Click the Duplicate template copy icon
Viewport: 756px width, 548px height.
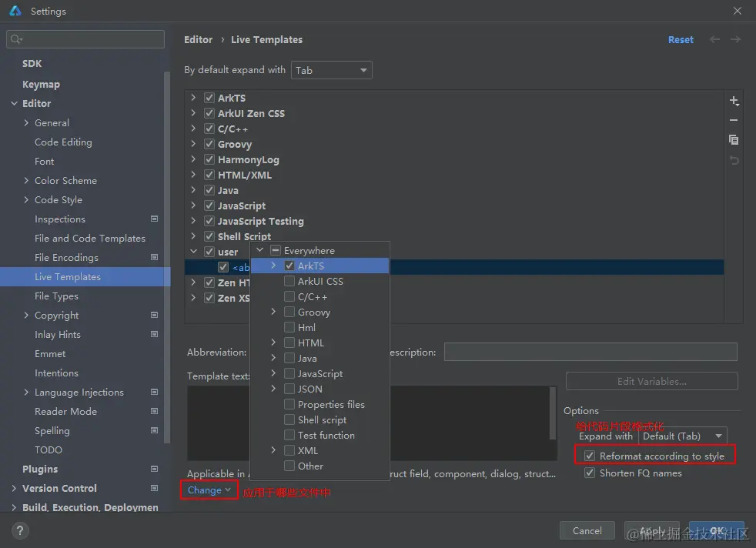pos(734,140)
